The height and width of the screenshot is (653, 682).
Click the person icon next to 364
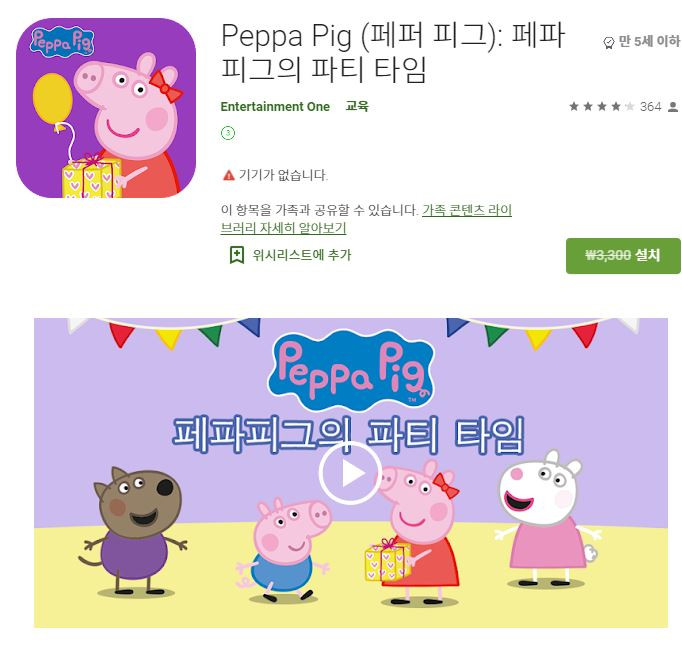(673, 107)
